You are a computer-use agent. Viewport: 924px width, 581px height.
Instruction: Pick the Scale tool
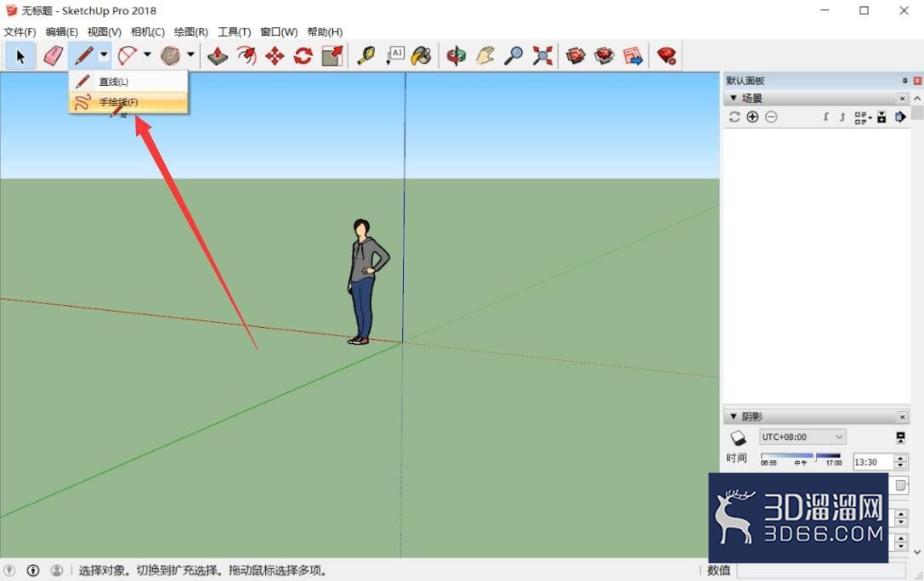point(332,57)
